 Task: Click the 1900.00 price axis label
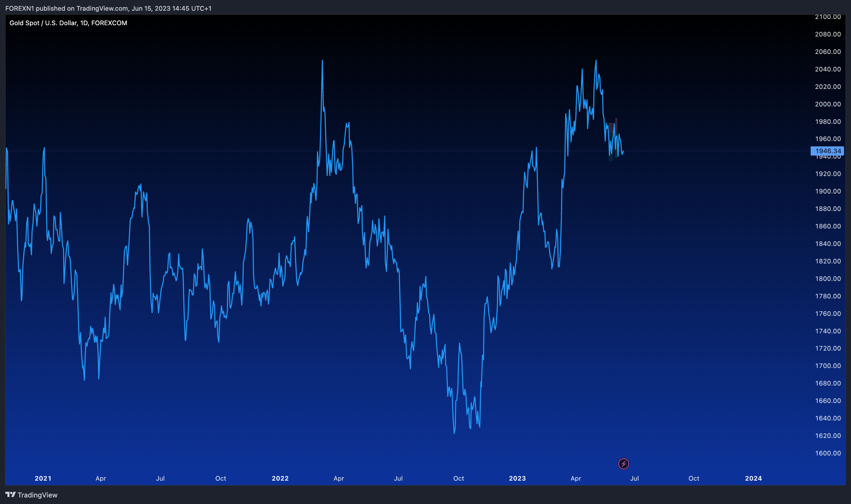coord(828,191)
